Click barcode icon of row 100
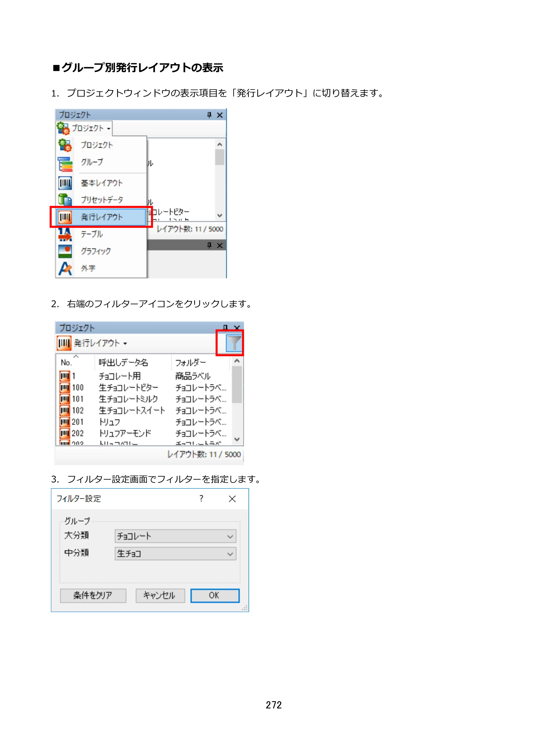This screenshot has height=756, width=535. 64,387
